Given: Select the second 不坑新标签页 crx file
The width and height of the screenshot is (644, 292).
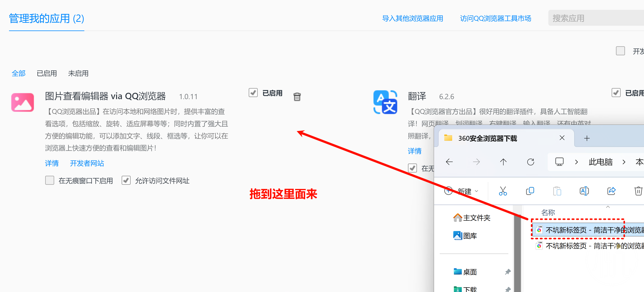Looking at the screenshot, I should tap(589, 246).
